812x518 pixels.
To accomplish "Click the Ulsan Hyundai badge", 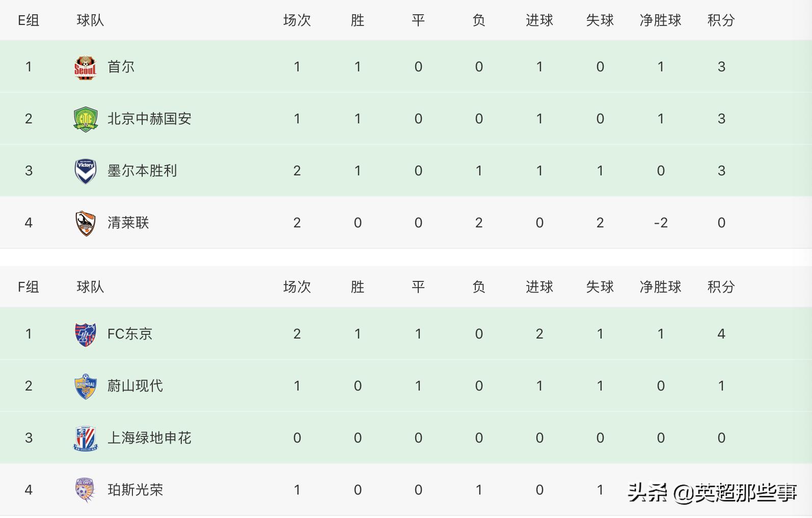I will [x=85, y=386].
